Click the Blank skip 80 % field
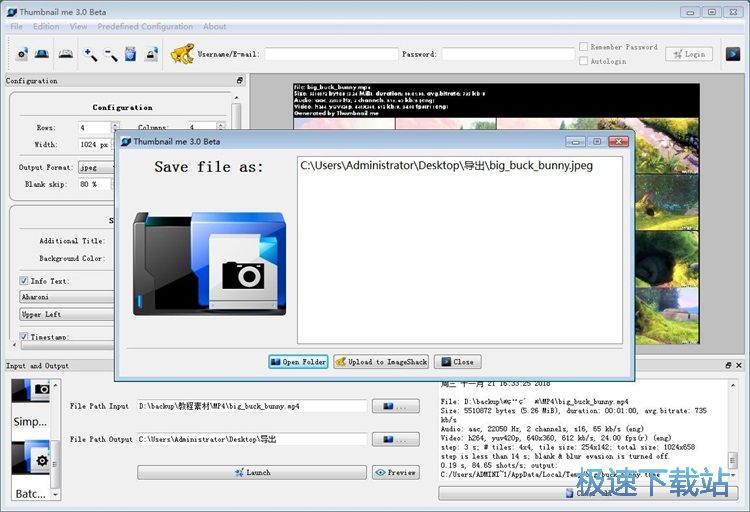The width and height of the screenshot is (750, 512). tap(96, 184)
